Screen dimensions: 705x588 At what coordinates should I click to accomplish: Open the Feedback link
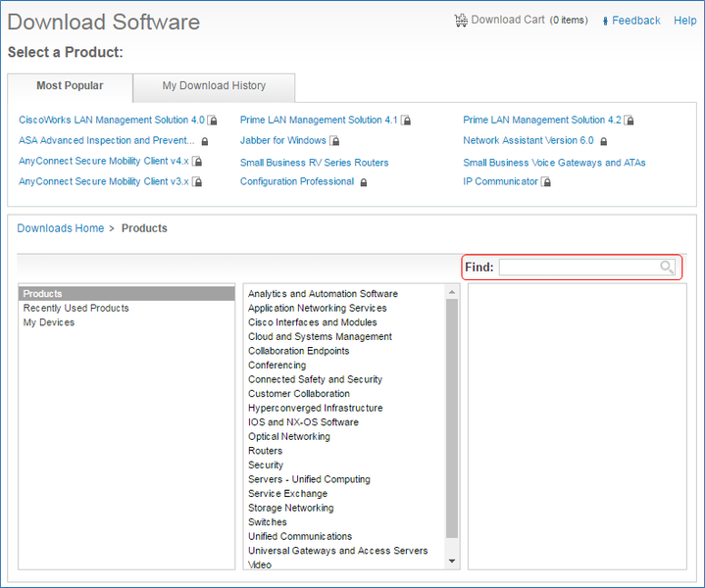(x=636, y=21)
